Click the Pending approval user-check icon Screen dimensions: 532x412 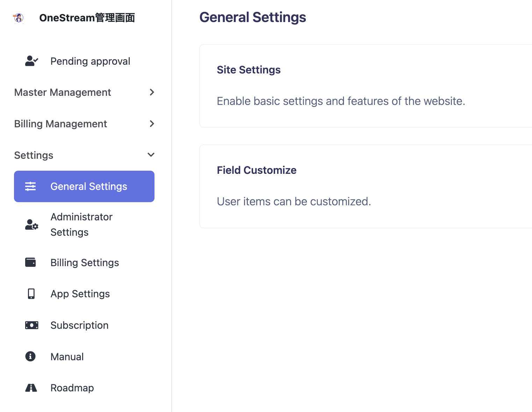(31, 61)
